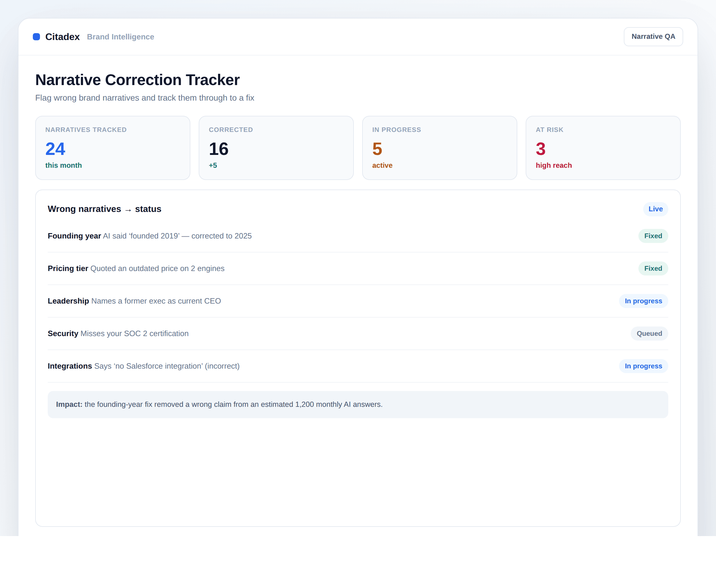Click the Fixed badge on Pricing tier
This screenshot has width=716, height=588.
tap(653, 268)
